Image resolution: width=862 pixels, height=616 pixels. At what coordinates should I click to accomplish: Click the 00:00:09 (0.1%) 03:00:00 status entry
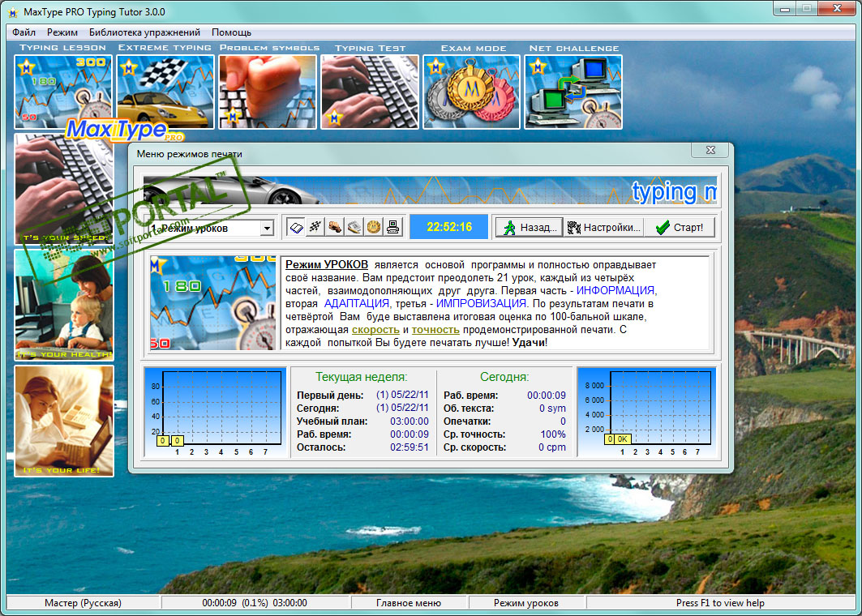point(255,603)
